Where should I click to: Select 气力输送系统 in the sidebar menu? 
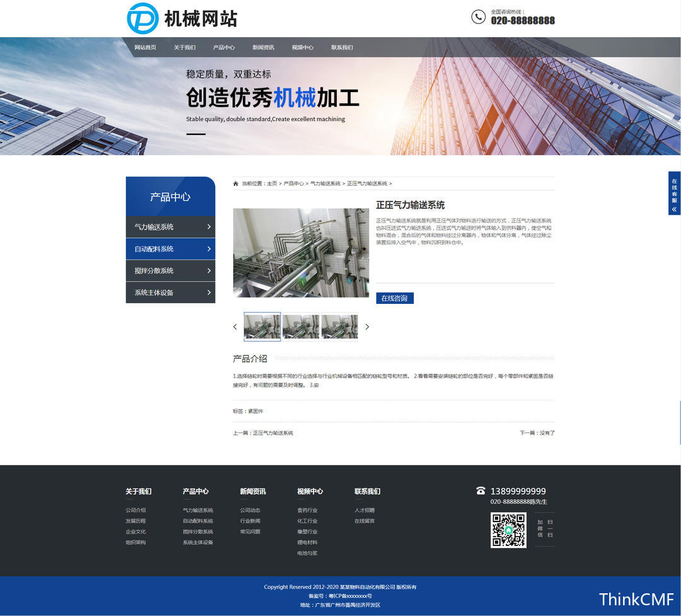(x=170, y=227)
